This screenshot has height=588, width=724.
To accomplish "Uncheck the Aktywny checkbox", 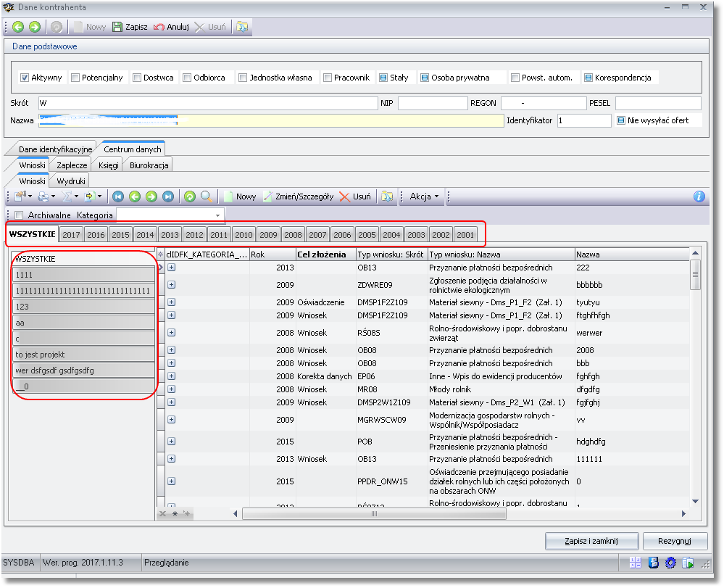I will point(25,78).
